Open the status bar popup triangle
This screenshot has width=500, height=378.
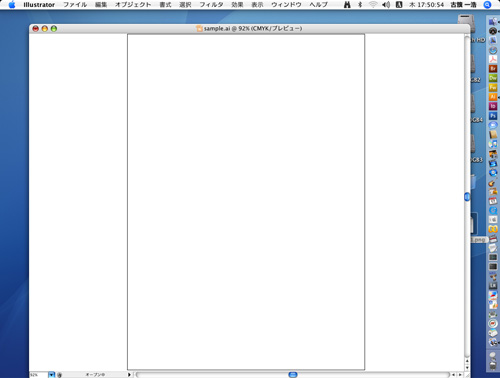129,375
